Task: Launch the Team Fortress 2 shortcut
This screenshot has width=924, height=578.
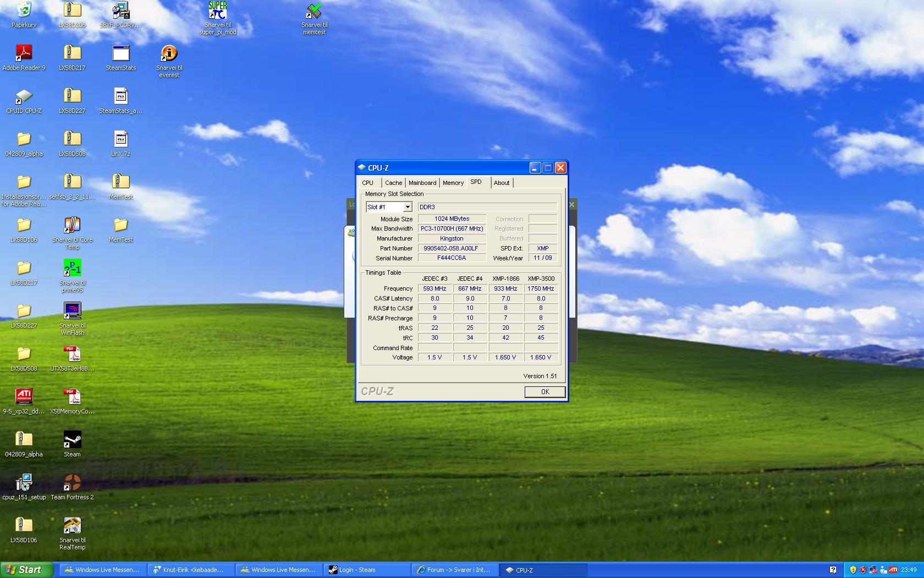Action: click(x=72, y=487)
